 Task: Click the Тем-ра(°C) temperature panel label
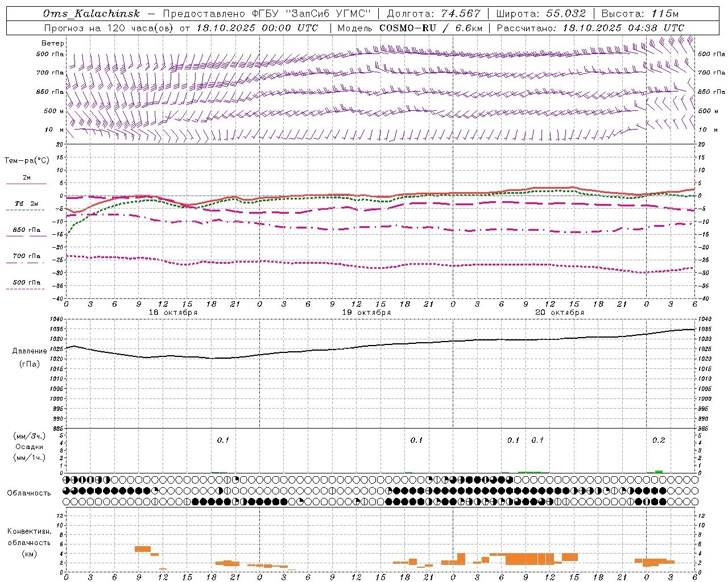click(x=27, y=161)
